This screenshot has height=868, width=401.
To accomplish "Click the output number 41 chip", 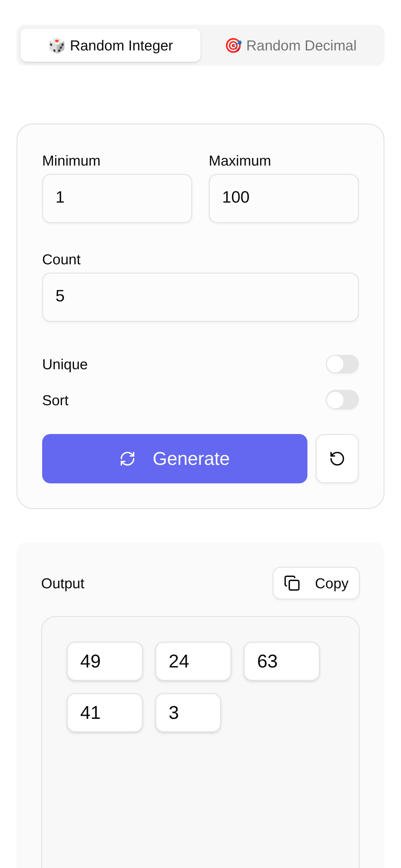I will tap(105, 713).
